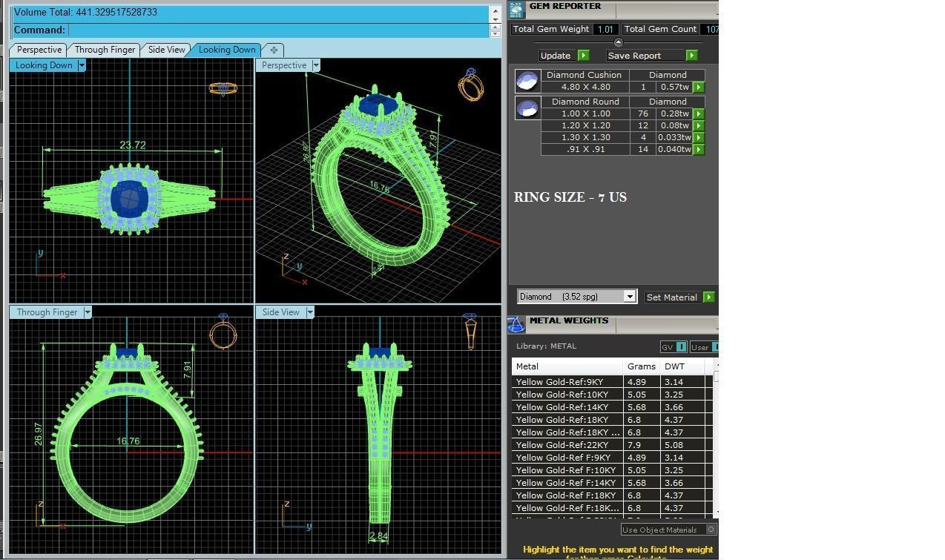Click the Metal column header
The width and height of the screenshot is (945, 560).
coord(567,366)
